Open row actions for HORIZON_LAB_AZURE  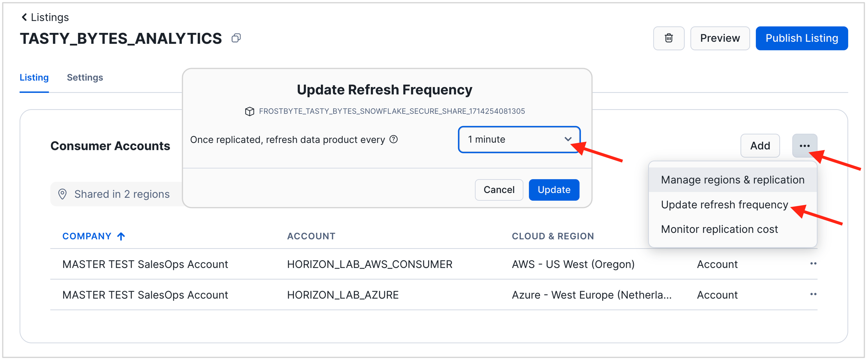813,294
